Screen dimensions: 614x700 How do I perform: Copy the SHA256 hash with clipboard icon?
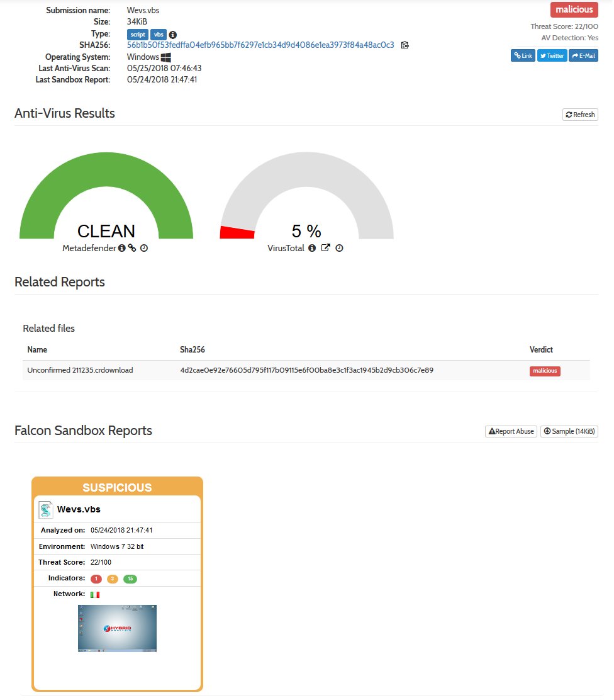coord(405,45)
